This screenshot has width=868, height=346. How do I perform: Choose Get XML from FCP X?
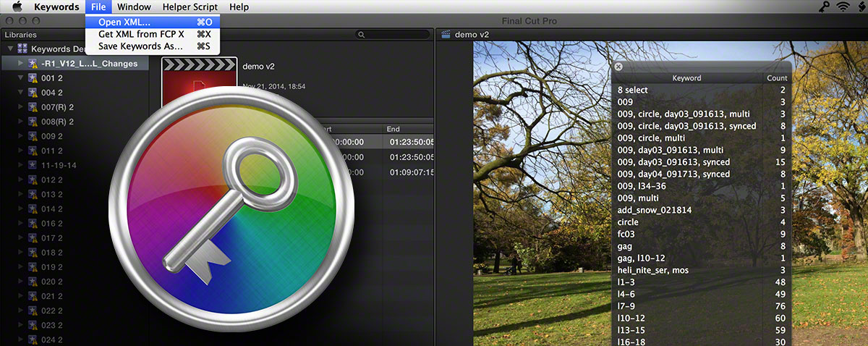click(153, 34)
